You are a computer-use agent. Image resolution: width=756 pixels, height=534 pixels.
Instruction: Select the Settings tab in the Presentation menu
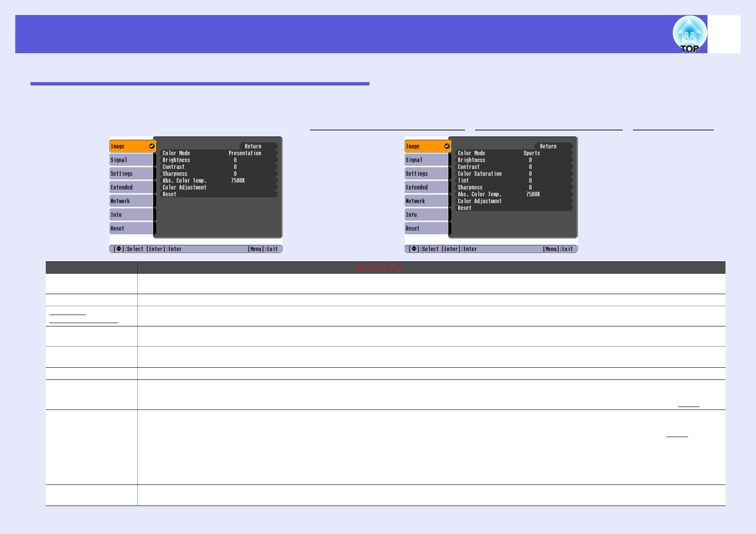tap(132, 173)
